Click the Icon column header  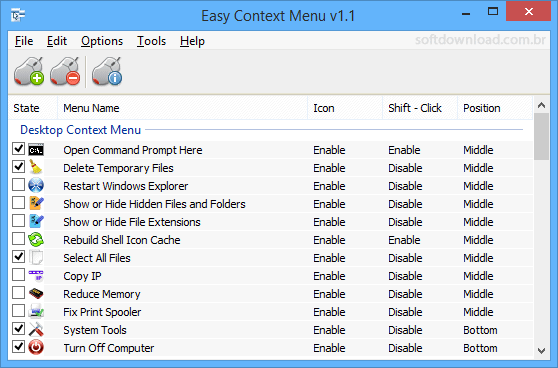click(x=345, y=108)
